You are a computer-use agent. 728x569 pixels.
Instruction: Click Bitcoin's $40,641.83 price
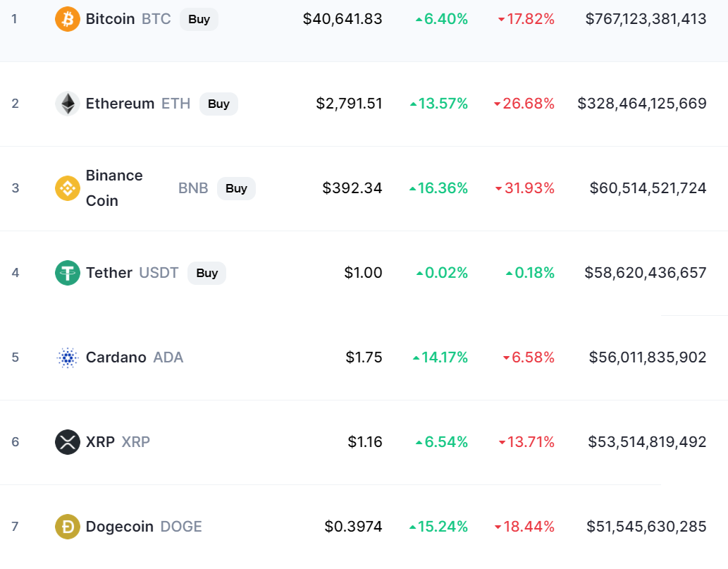pos(343,19)
